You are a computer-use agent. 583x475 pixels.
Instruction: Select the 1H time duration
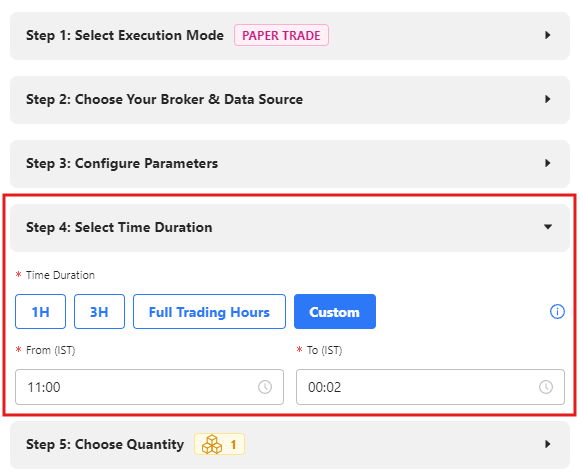pos(41,311)
